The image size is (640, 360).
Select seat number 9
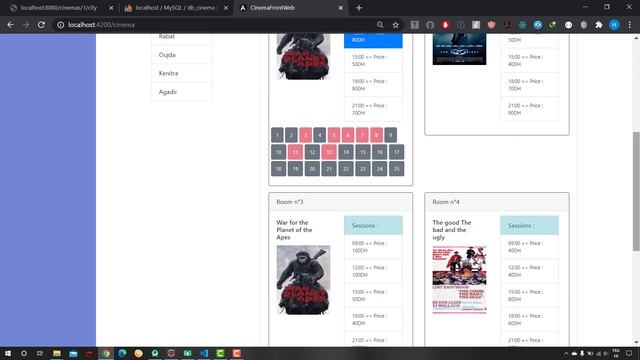(x=391, y=135)
